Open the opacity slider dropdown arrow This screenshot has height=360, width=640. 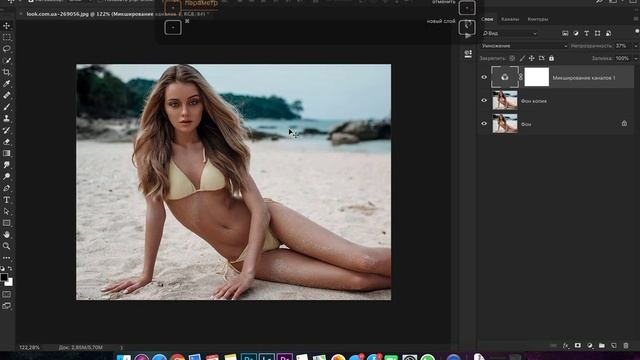(x=636, y=46)
